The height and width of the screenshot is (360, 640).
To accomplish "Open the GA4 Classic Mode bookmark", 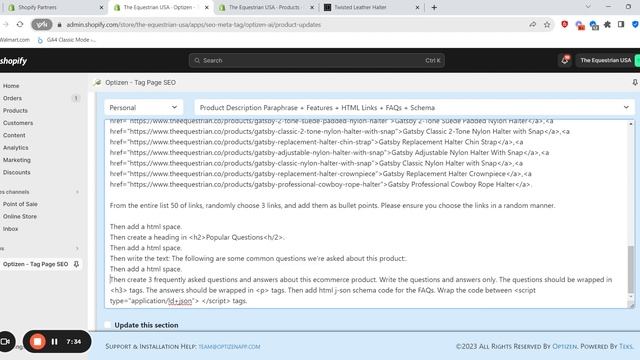I will point(67,40).
